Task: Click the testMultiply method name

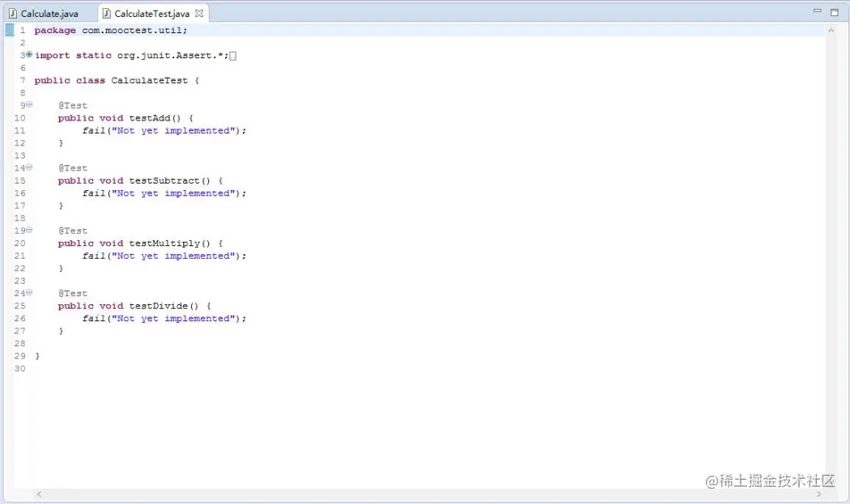Action: (x=164, y=244)
